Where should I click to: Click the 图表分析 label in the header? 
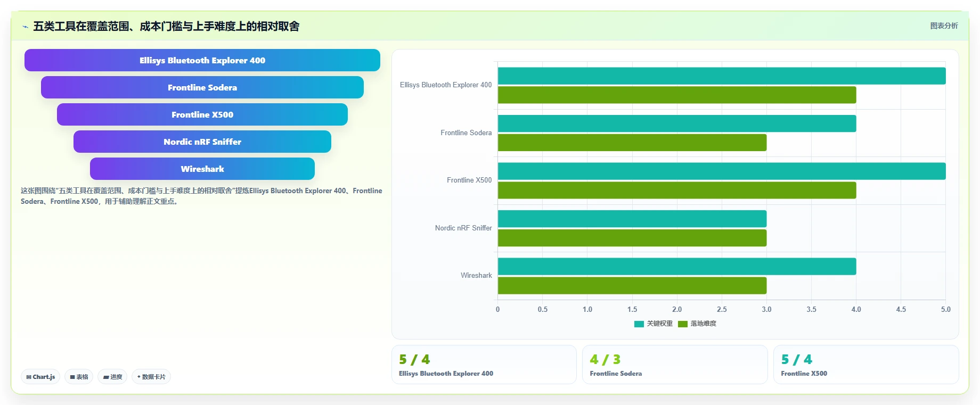944,26
